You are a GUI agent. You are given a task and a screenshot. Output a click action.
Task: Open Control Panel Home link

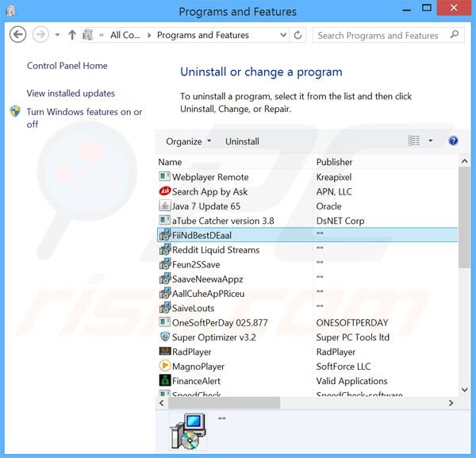(67, 66)
